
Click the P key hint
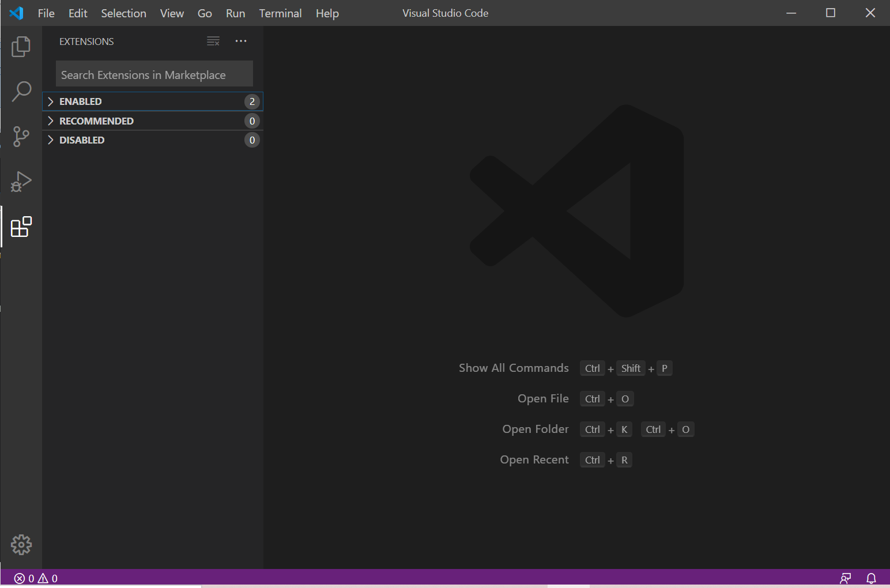[x=665, y=368]
